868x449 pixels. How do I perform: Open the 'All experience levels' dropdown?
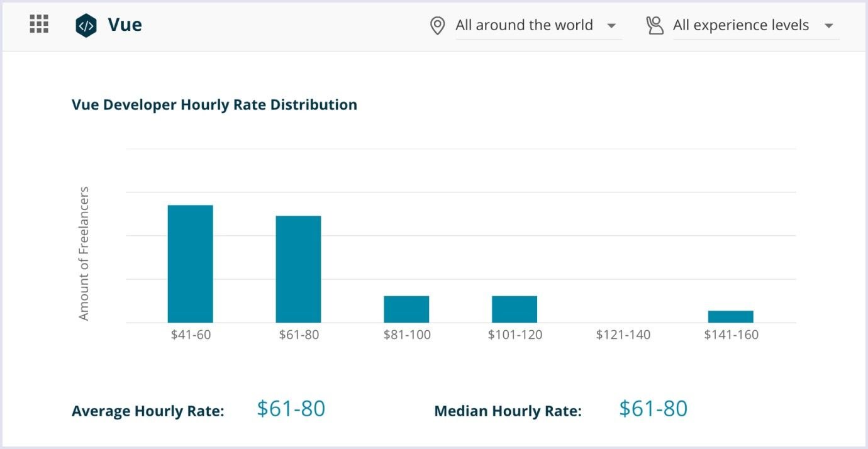[x=756, y=26]
